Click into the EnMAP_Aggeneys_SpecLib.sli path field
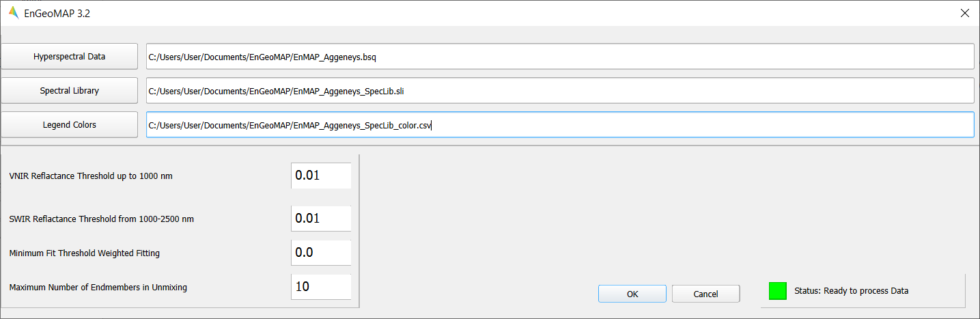The height and width of the screenshot is (319, 980). point(560,91)
